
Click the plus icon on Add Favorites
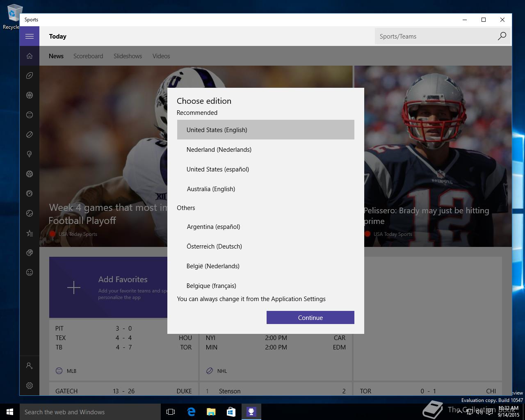click(74, 288)
